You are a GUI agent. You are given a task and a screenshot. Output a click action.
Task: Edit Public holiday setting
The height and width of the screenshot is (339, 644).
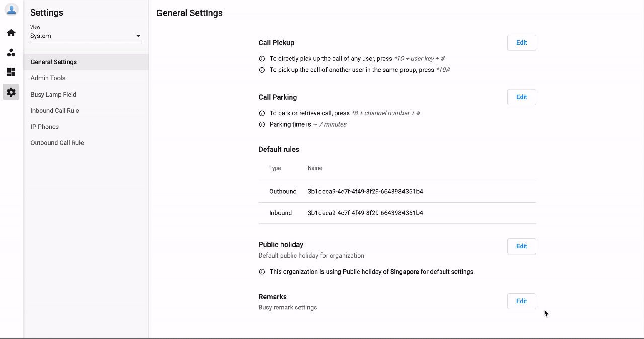coord(522,246)
